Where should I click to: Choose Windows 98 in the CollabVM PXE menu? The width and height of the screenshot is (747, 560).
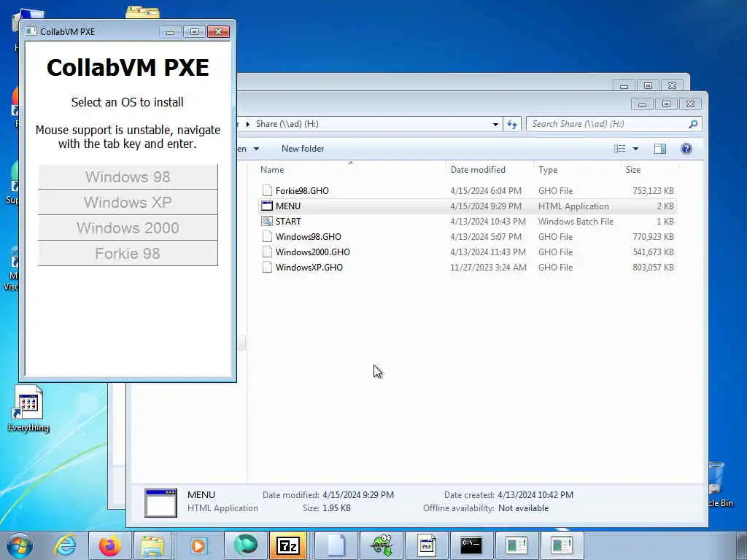pyautogui.click(x=128, y=176)
